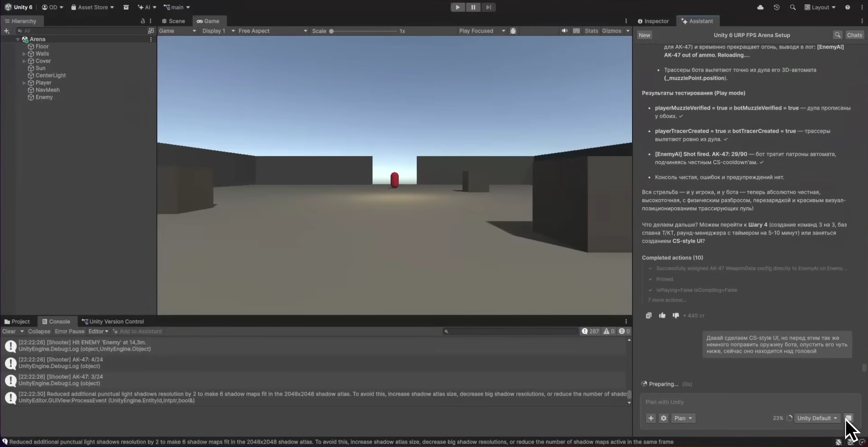Click the thumbs up icon

662,316
